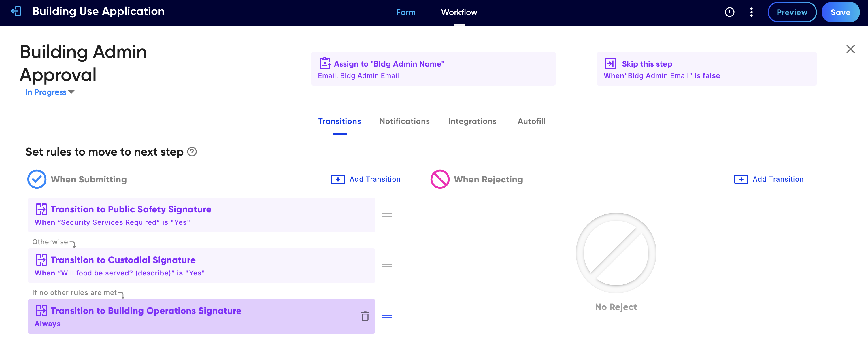
Task: Click Public Safety Signature transition icon
Action: tap(41, 209)
